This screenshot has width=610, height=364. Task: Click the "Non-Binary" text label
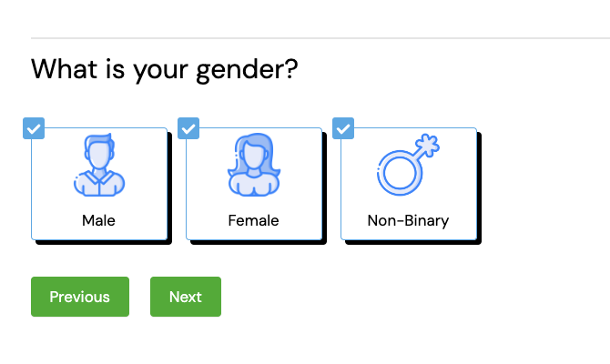[408, 220]
